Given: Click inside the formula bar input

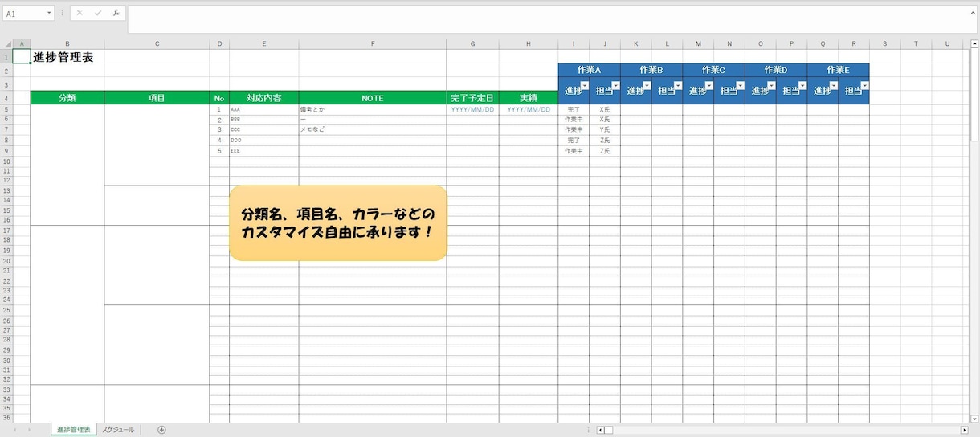Looking at the screenshot, I should (552, 19).
